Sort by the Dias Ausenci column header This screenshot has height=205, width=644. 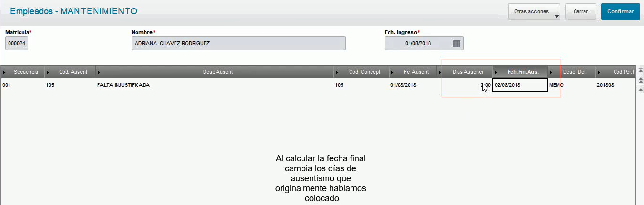pos(464,72)
